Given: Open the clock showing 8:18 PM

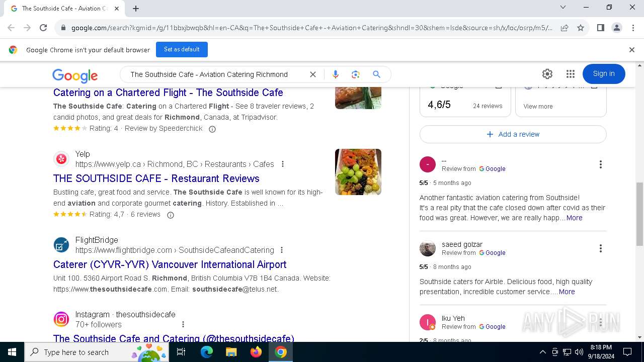Looking at the screenshot, I should pos(601,352).
